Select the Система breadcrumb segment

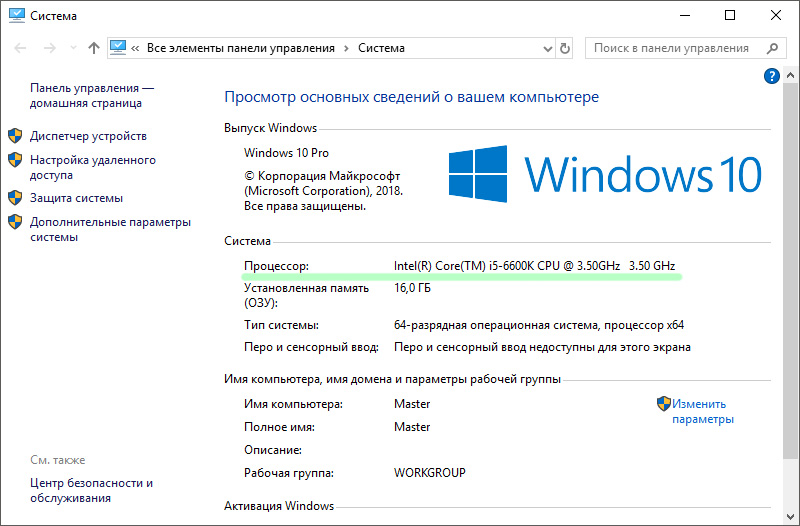point(381,48)
